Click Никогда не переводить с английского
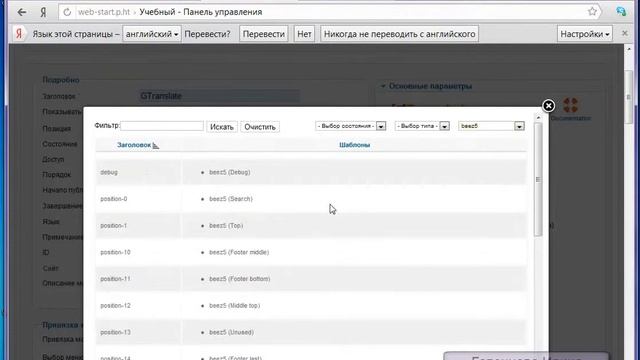640x360 pixels. coord(399,34)
